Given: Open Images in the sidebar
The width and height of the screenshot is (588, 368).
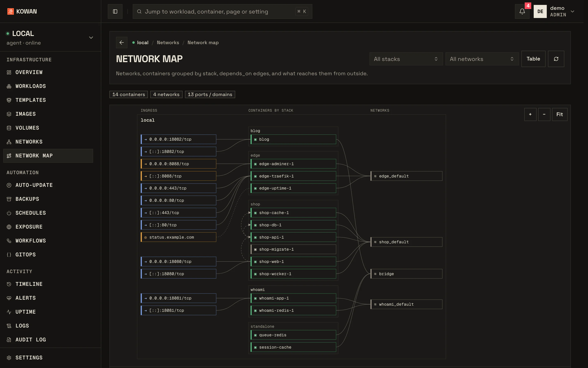Looking at the screenshot, I should (x=48, y=114).
